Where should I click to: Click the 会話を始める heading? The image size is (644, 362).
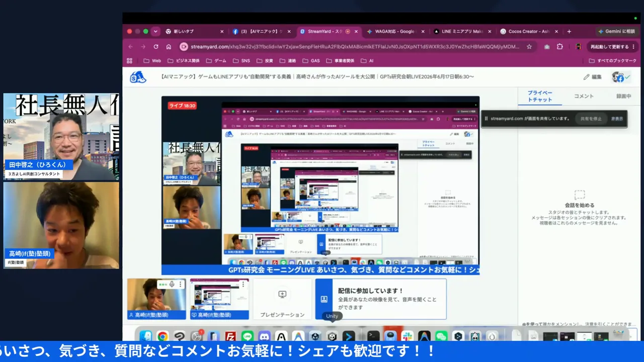[x=580, y=205]
